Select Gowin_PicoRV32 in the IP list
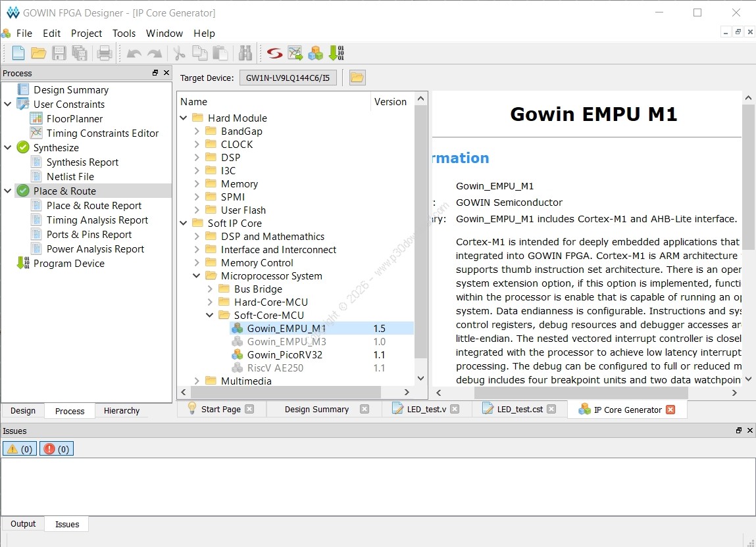756x547 pixels. (284, 355)
